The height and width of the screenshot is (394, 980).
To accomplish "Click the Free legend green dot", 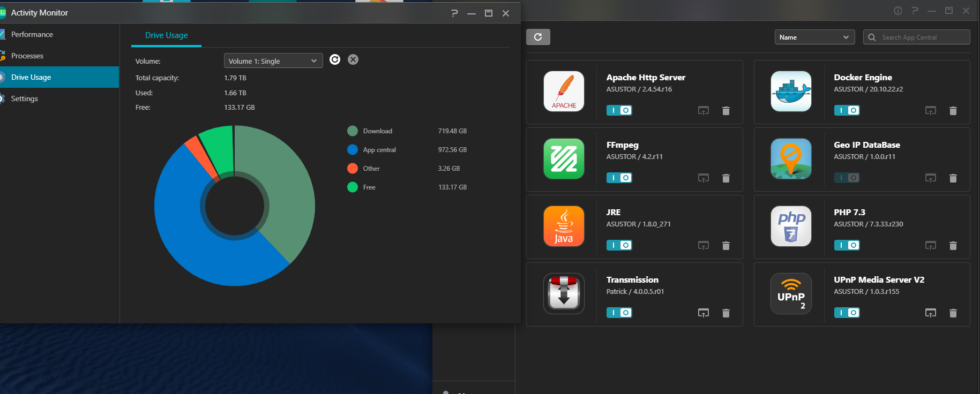I will pyautogui.click(x=353, y=187).
